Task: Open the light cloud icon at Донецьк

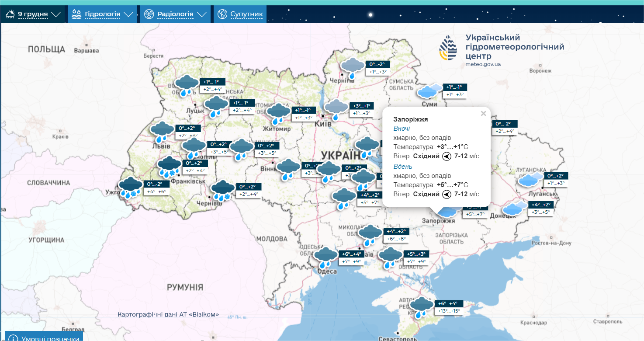Action: click(x=515, y=209)
